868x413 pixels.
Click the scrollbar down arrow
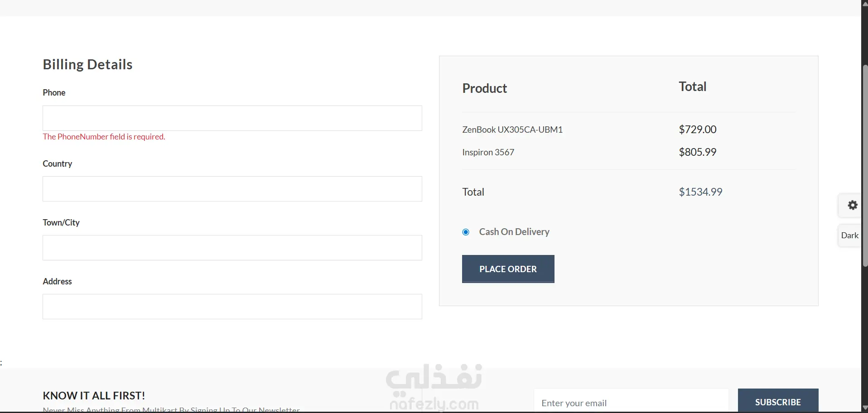click(x=864, y=408)
